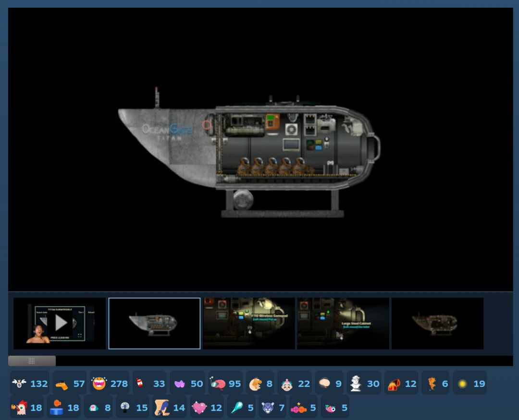Click the thinking brain award with 9
519x420 pixels.
[329, 384]
